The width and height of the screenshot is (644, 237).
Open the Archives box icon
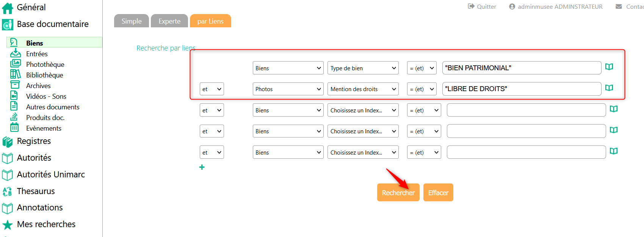[x=15, y=85]
